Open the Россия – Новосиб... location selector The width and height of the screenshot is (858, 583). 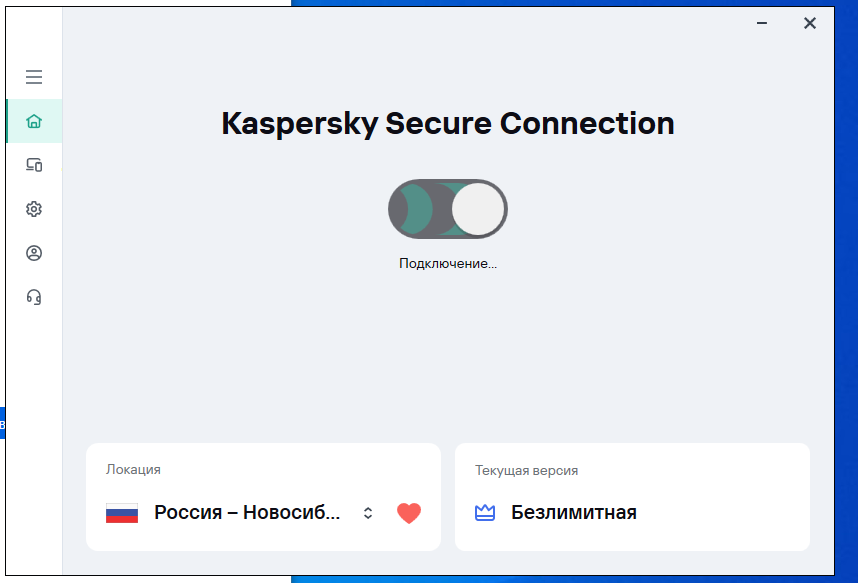(247, 512)
